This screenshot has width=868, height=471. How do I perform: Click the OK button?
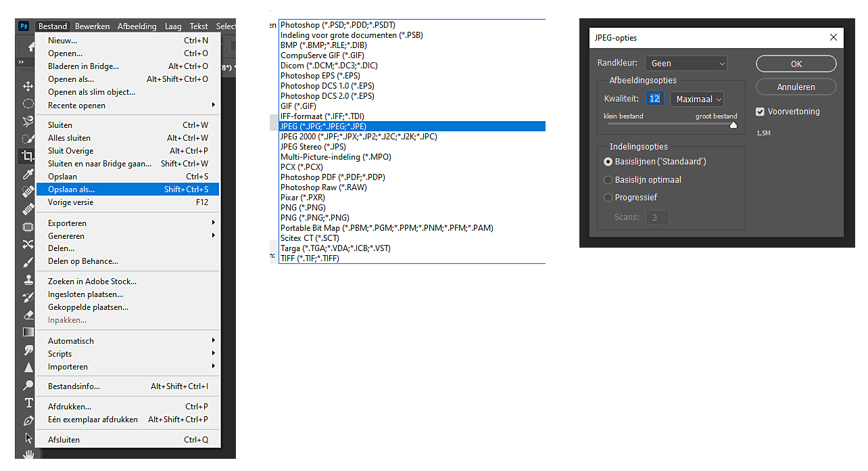coord(796,64)
